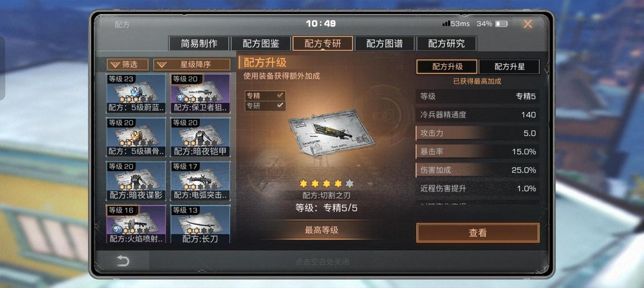Open the 配方:暗夜铠甲 recipe item

point(200,137)
